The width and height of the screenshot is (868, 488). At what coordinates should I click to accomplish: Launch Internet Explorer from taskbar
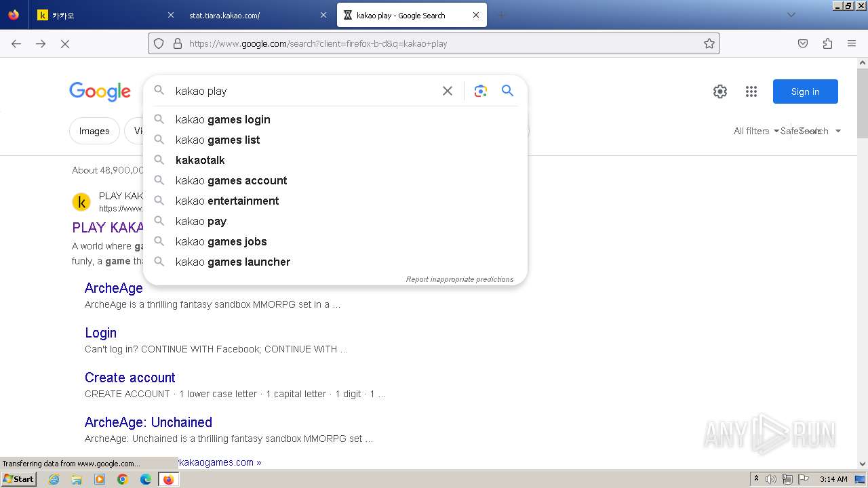54,479
